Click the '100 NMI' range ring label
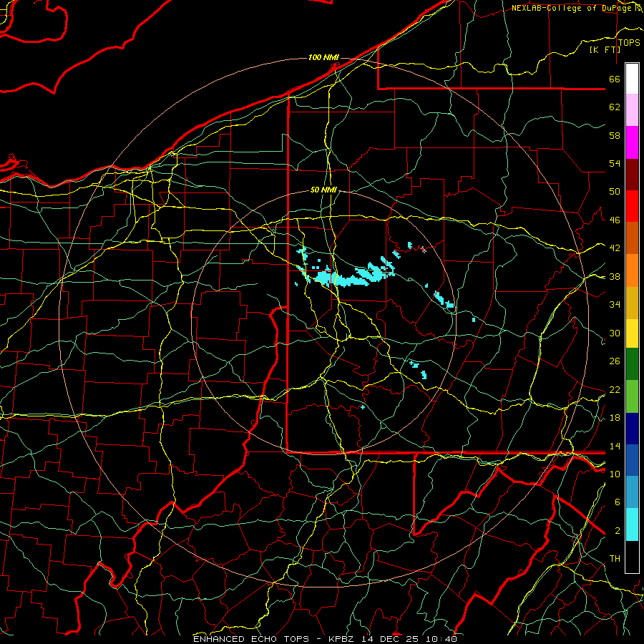644x644 pixels. tap(323, 57)
